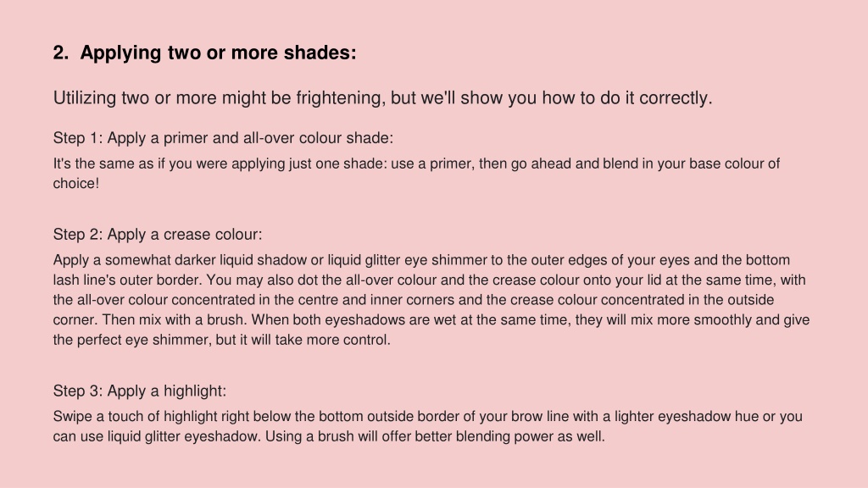Click the heading 'Applying two or more shades'
Image resolution: width=868 pixels, height=488 pixels.
click(x=218, y=53)
